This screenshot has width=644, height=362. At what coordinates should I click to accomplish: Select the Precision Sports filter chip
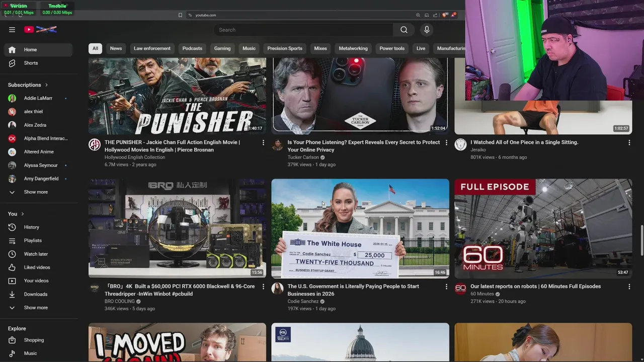click(285, 48)
